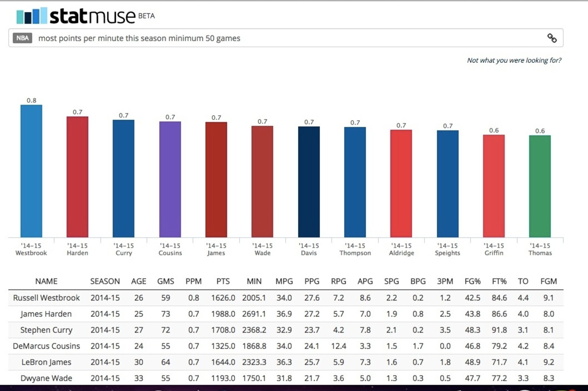This screenshot has height=391, width=588.
Task: Sort by the GMS column header
Action: click(166, 281)
